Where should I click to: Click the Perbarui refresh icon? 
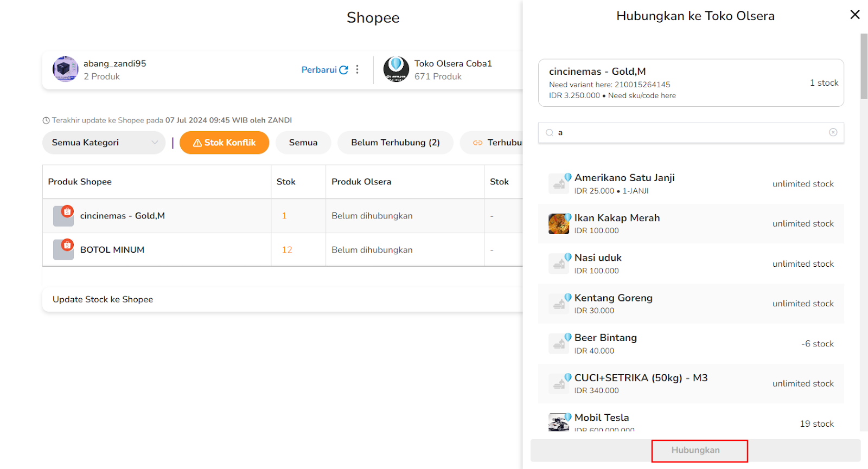pos(343,70)
